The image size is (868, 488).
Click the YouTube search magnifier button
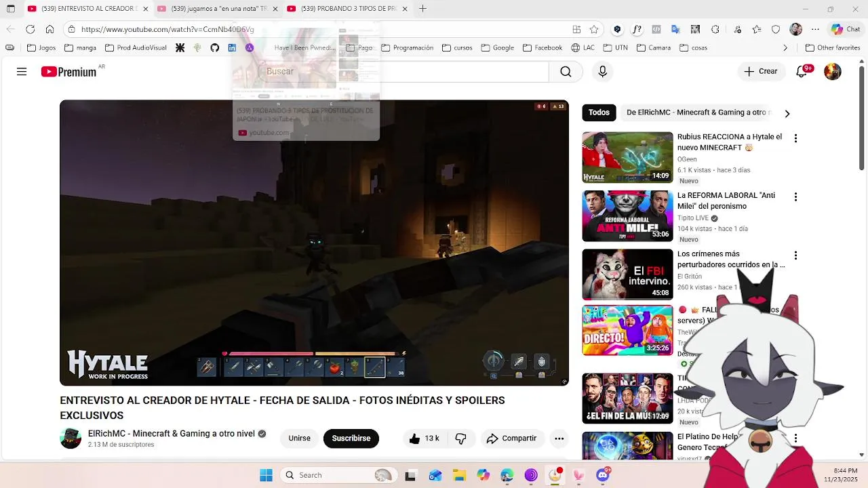click(566, 71)
